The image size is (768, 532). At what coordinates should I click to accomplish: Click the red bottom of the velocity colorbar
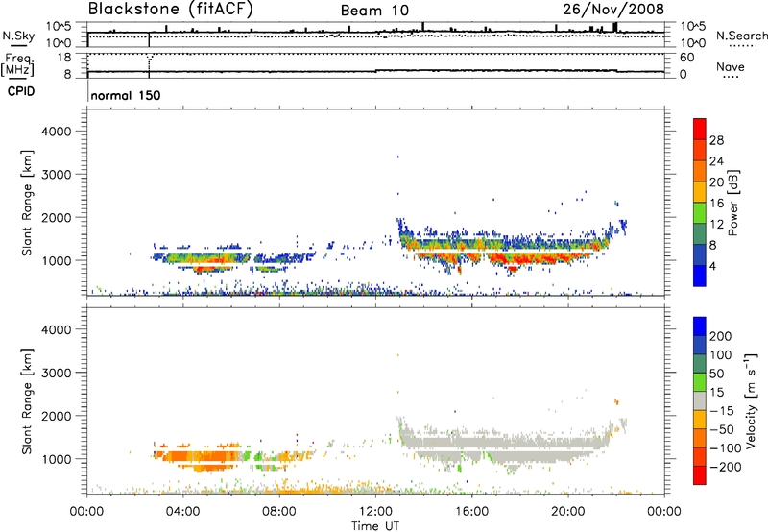pos(700,475)
